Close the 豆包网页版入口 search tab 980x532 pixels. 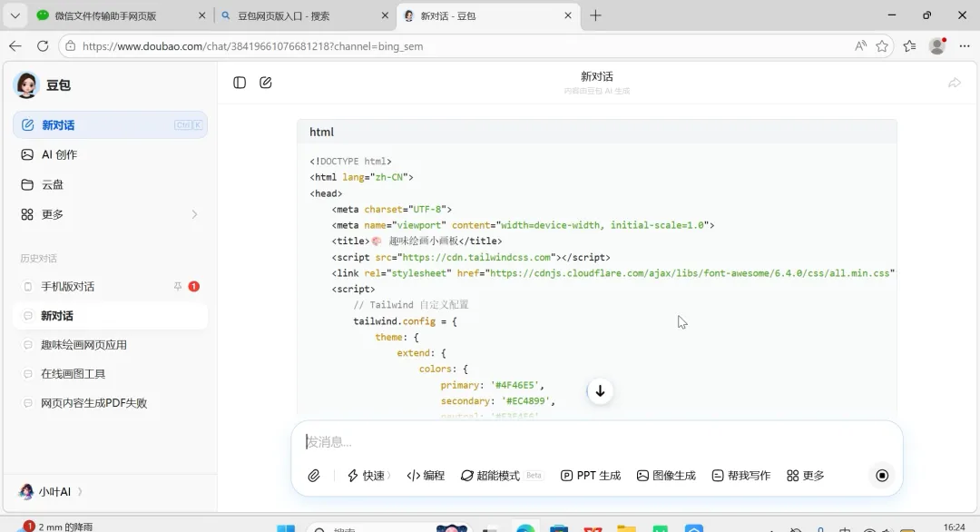pos(385,15)
